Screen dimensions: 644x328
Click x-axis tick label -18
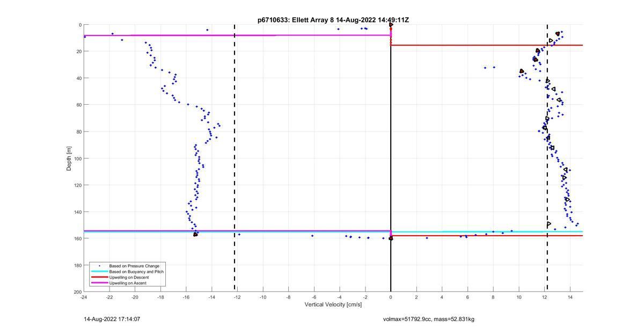(x=160, y=297)
